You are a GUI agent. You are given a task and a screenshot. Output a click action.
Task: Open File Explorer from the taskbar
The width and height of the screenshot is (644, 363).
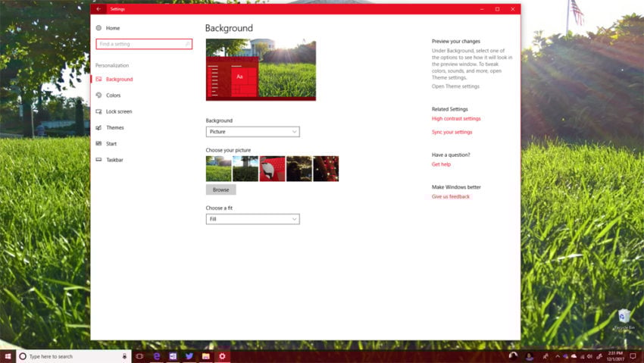[206, 356]
